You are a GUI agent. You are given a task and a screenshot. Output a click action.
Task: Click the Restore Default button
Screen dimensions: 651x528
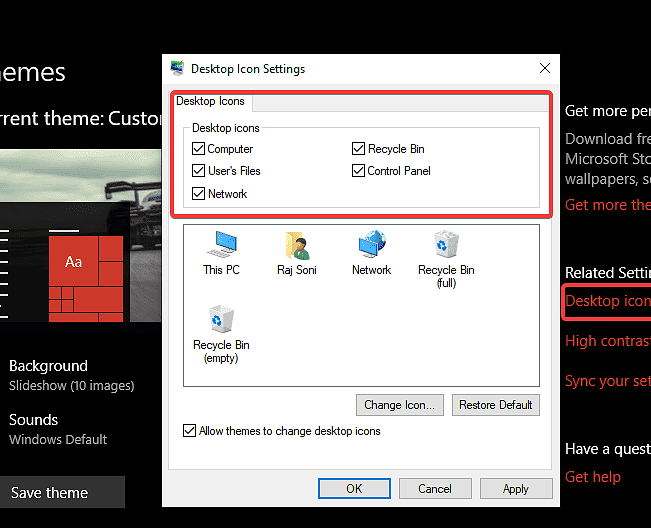pyautogui.click(x=496, y=405)
